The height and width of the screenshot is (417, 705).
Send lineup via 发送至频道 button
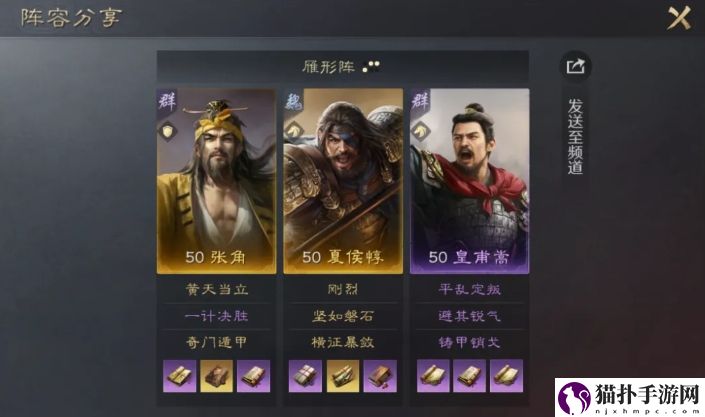(576, 136)
